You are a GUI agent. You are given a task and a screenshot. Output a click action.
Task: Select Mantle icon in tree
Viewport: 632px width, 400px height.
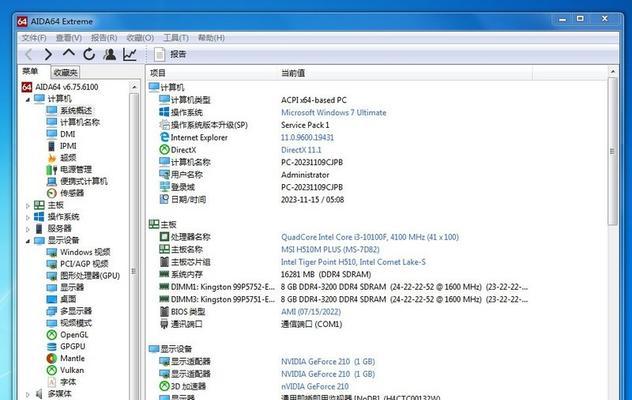tap(52, 358)
